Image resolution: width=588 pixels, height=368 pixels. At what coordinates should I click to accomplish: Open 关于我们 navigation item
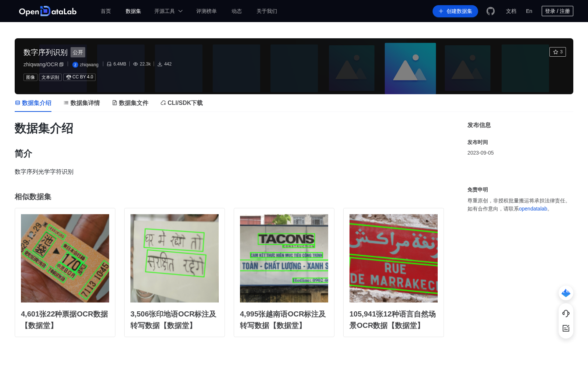(x=267, y=11)
